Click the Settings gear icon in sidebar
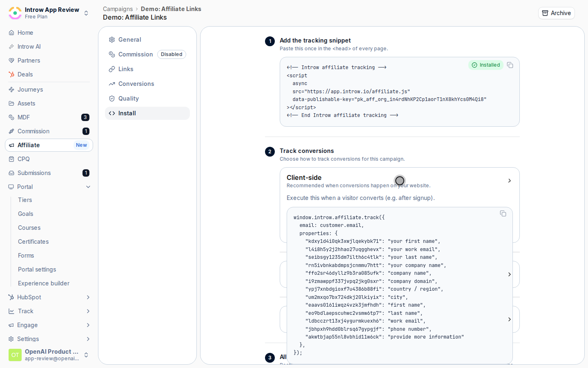588x368 pixels. (x=11, y=339)
